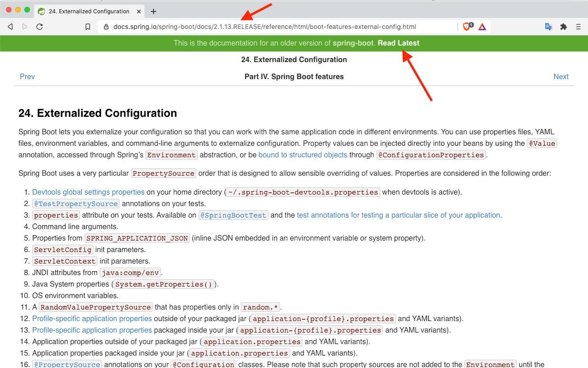Go back using the browser back arrow
The height and width of the screenshot is (368, 588).
coord(10,27)
